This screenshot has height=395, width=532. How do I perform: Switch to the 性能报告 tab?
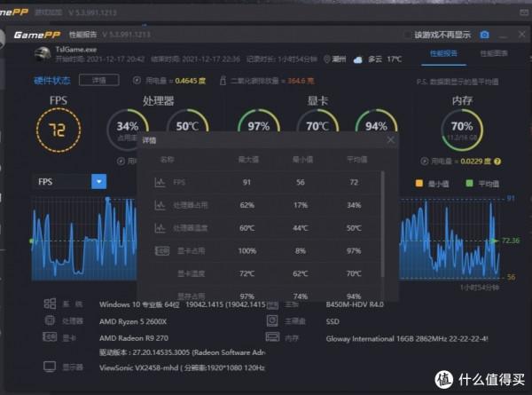(444, 54)
